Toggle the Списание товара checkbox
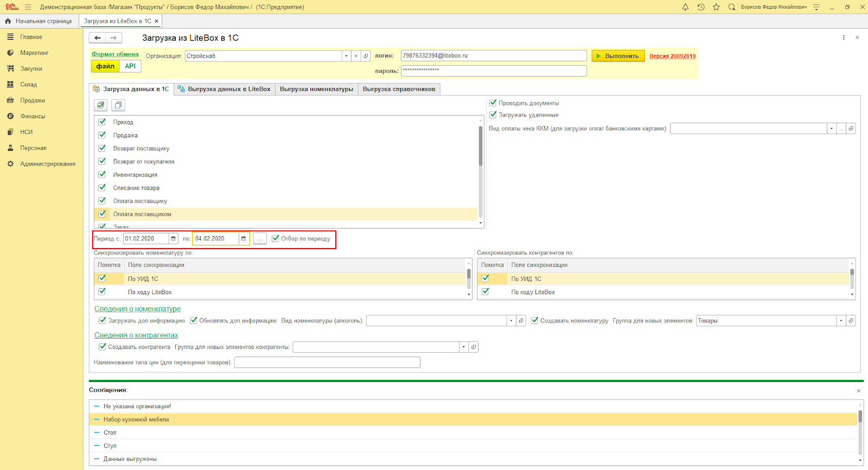 [x=102, y=187]
